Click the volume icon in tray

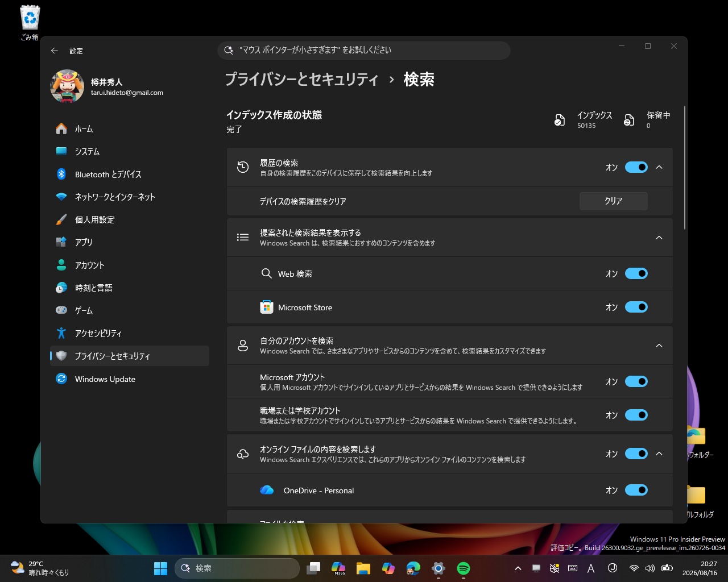(651, 568)
